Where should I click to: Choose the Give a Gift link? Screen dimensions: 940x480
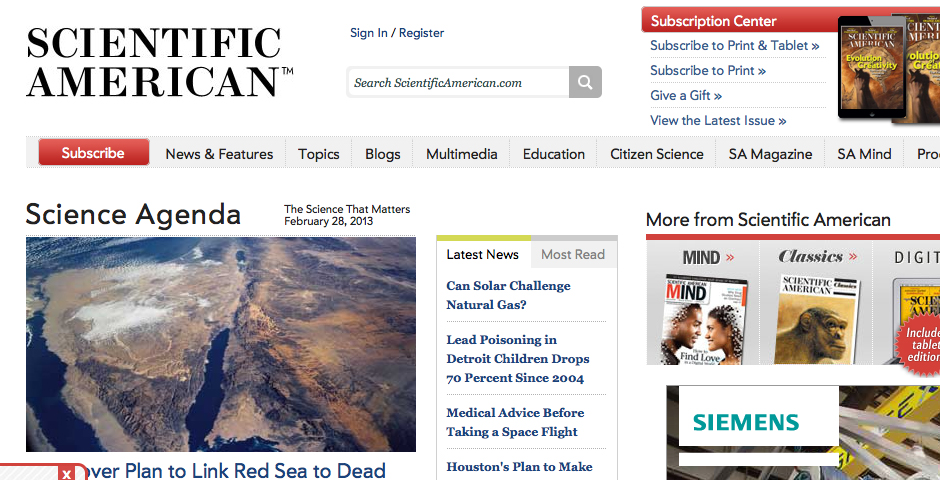click(x=686, y=95)
